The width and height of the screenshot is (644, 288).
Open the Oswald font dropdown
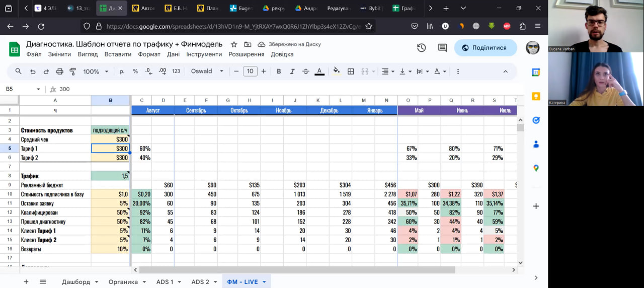point(207,71)
